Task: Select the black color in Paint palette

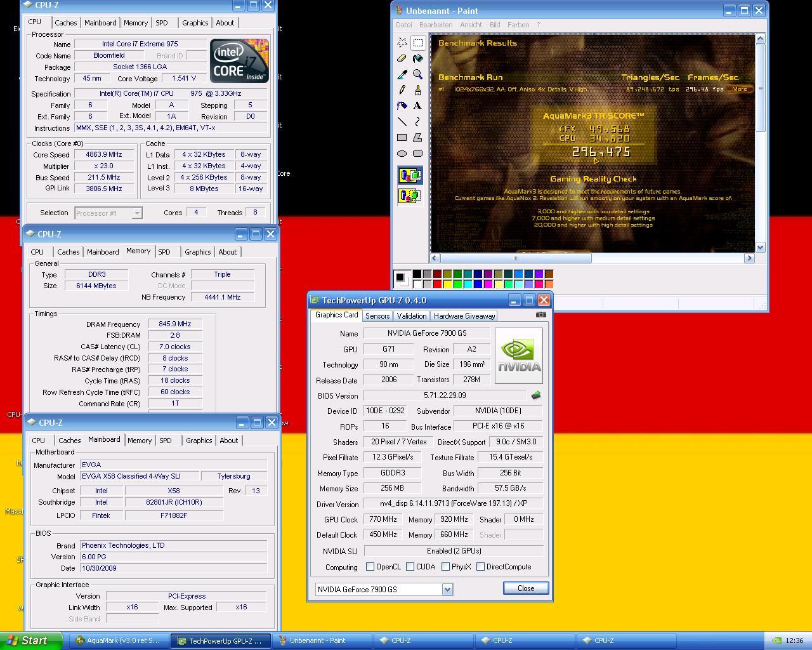Action: pyautogui.click(x=417, y=274)
